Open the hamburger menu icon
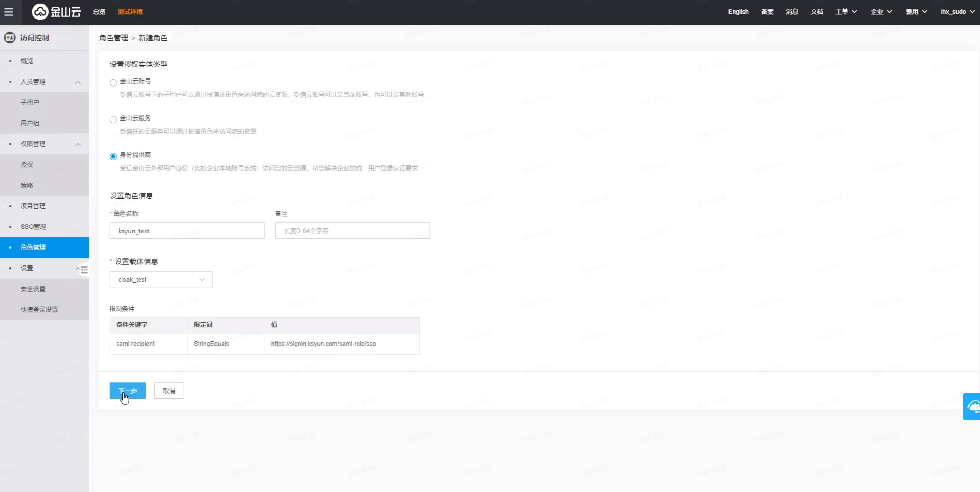The width and height of the screenshot is (980, 492). click(9, 12)
